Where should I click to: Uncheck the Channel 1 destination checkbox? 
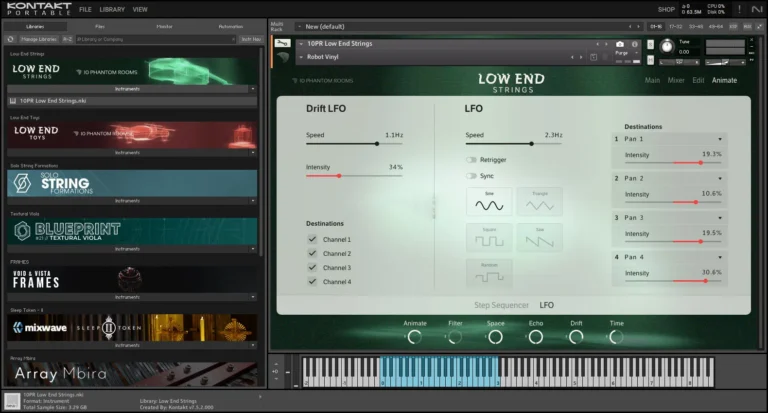312,239
